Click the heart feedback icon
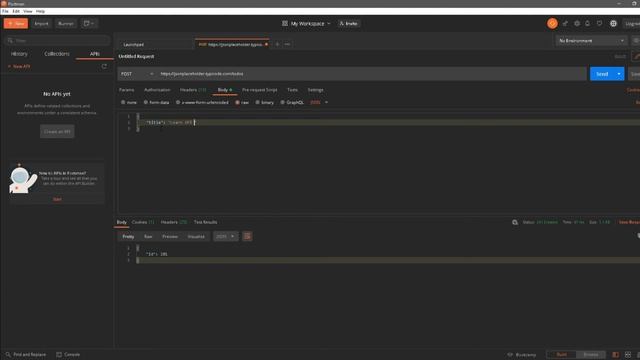 (599, 24)
